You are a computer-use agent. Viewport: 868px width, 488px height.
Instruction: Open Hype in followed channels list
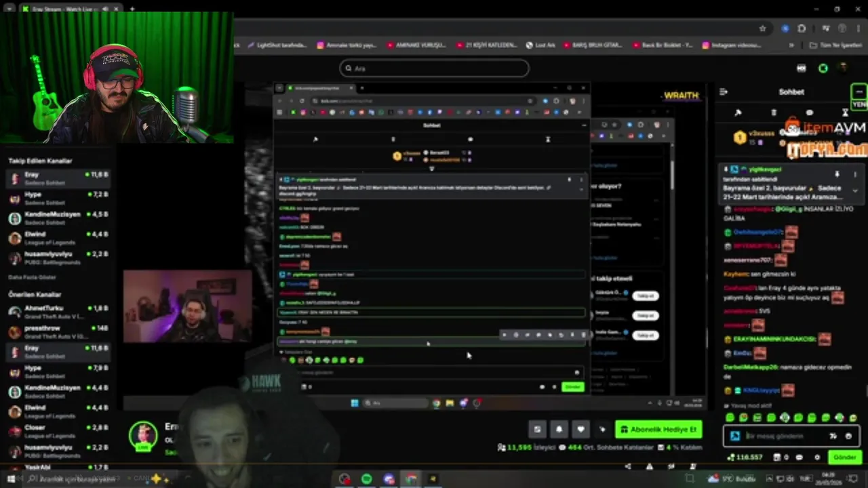[x=58, y=198]
